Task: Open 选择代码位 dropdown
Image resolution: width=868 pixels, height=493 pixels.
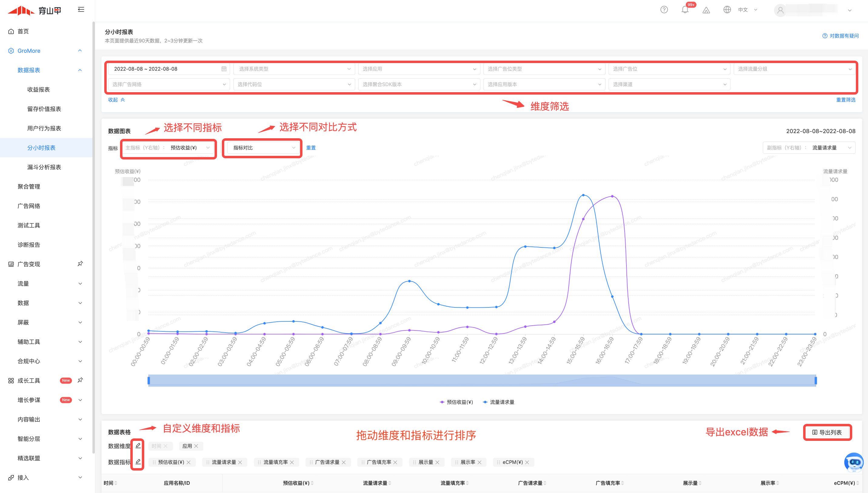Action: click(x=294, y=84)
